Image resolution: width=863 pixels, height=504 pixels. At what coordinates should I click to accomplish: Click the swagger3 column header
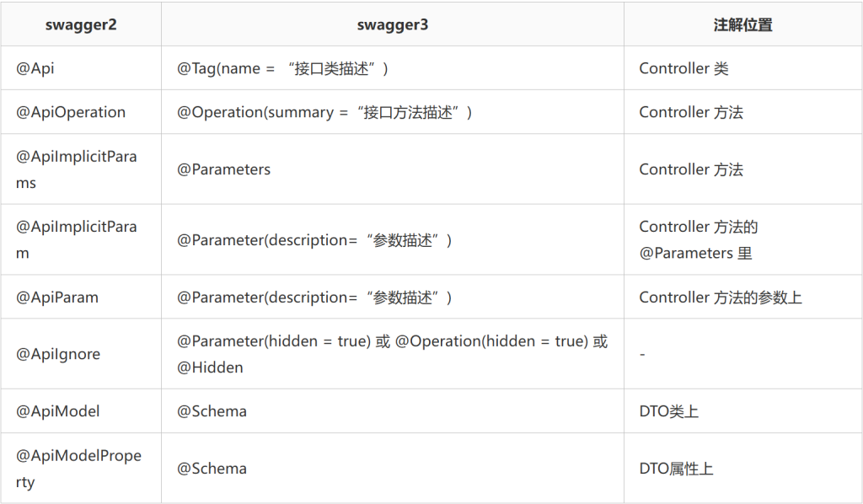pyautogui.click(x=393, y=24)
